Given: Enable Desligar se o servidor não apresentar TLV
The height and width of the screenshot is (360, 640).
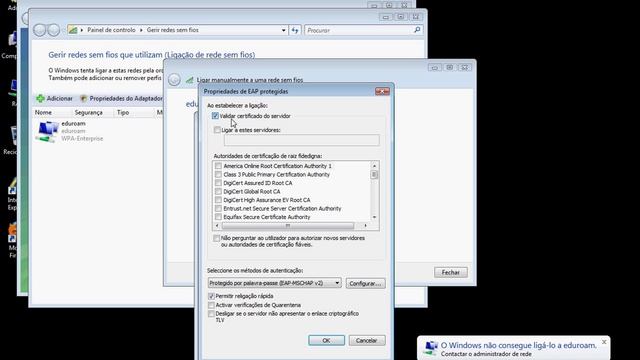Looking at the screenshot, I should coord(211,314).
